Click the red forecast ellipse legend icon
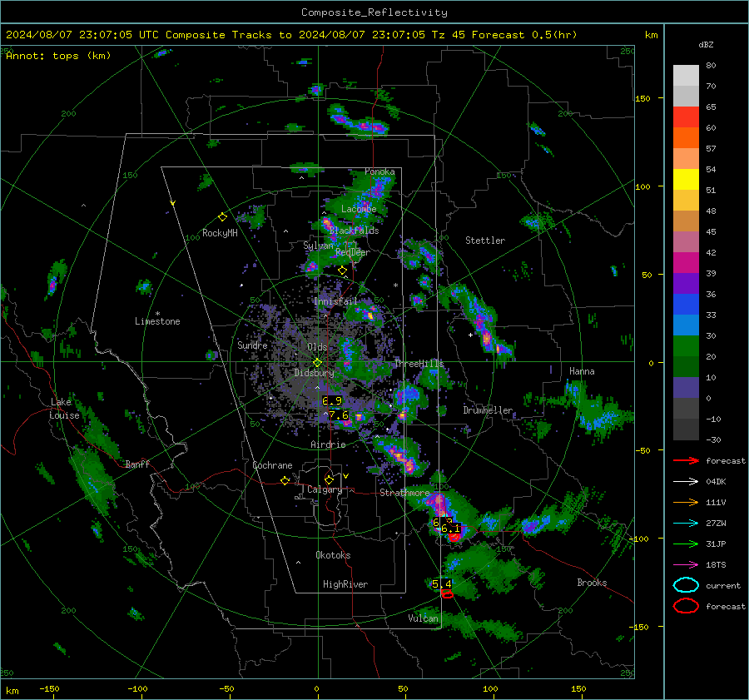The image size is (749, 700). (x=686, y=606)
